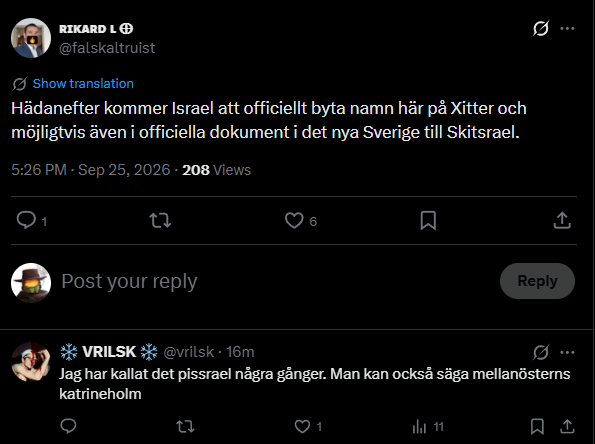Open the @vrilsk handle link
595x444 pixels.
(x=189, y=352)
